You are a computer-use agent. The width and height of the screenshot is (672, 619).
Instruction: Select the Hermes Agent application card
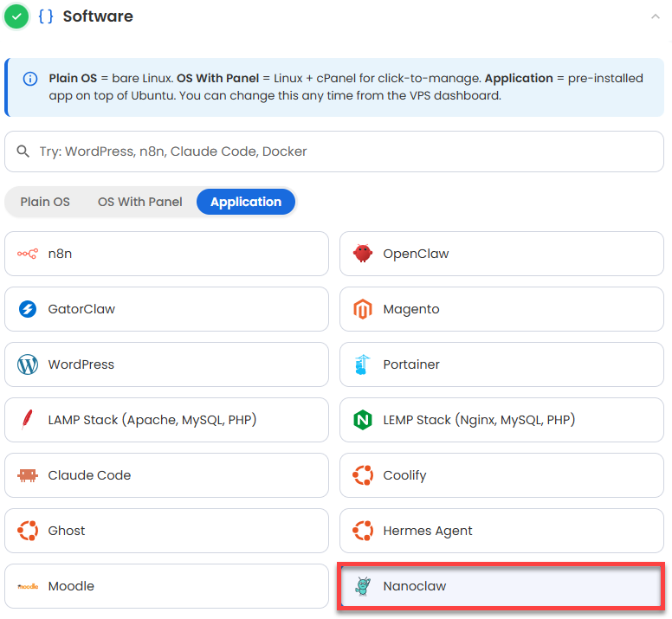[502, 531]
